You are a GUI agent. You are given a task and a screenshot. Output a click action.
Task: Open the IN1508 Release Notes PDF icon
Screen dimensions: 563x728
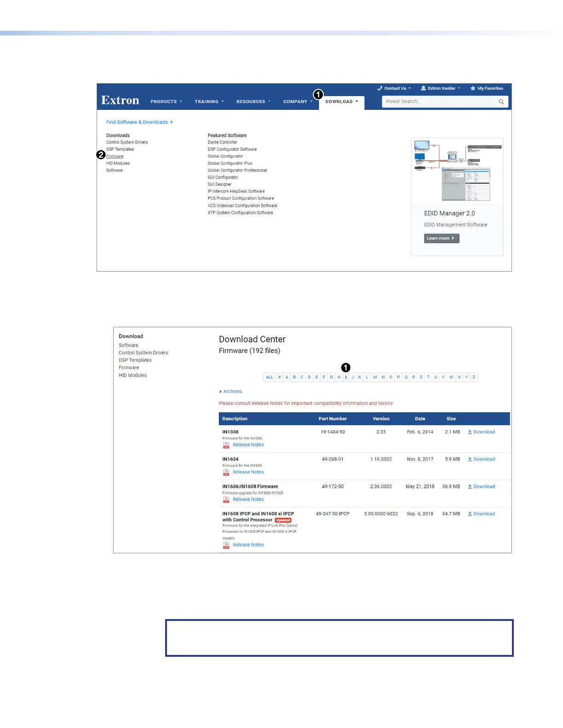pyautogui.click(x=226, y=445)
